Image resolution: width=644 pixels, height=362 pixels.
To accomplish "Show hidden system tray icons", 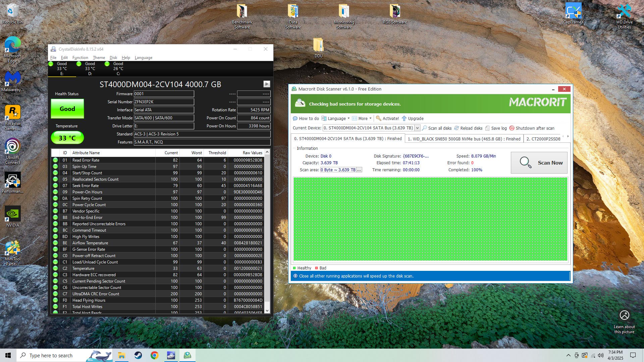I will [568, 355].
